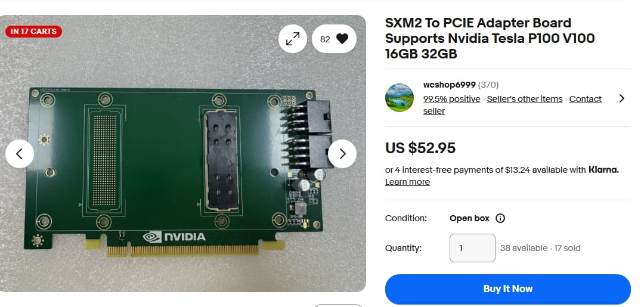644x307 pixels.
Task: Focus the Quantity input field
Action: [472, 248]
